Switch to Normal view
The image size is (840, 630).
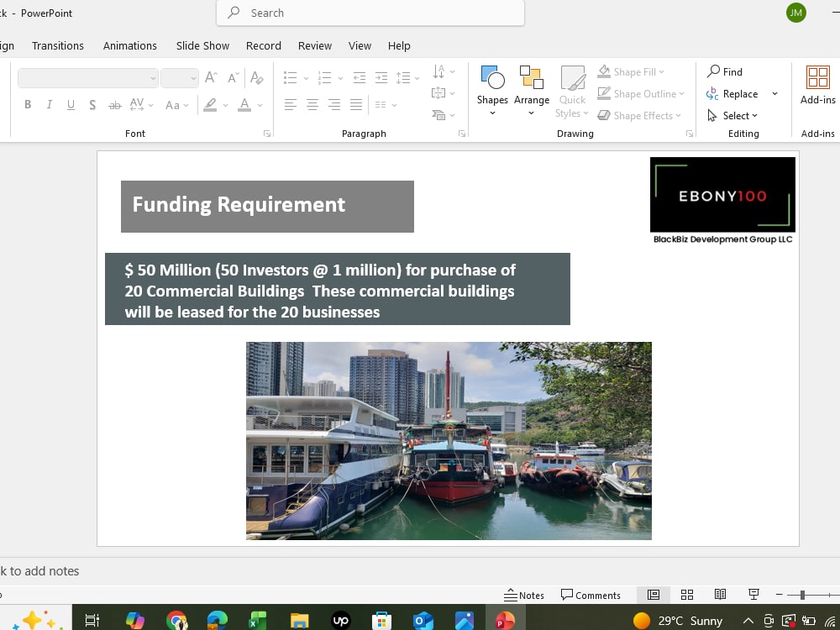(x=654, y=595)
